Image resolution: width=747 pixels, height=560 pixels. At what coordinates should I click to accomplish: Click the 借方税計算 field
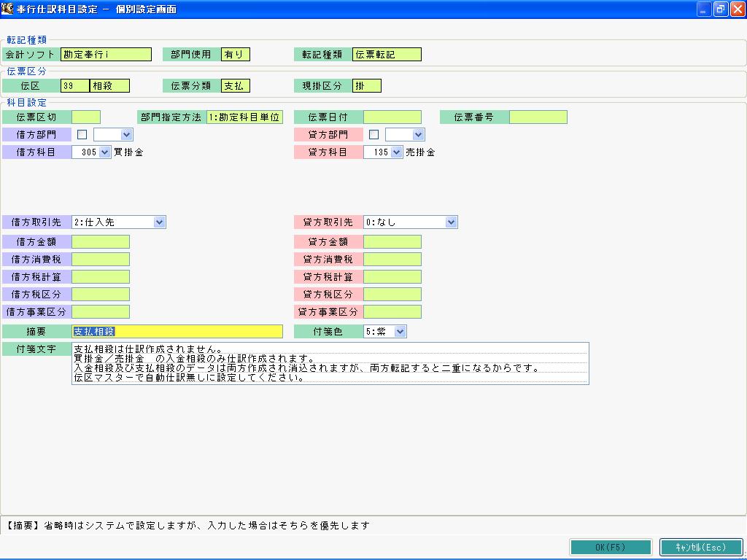pyautogui.click(x=101, y=277)
